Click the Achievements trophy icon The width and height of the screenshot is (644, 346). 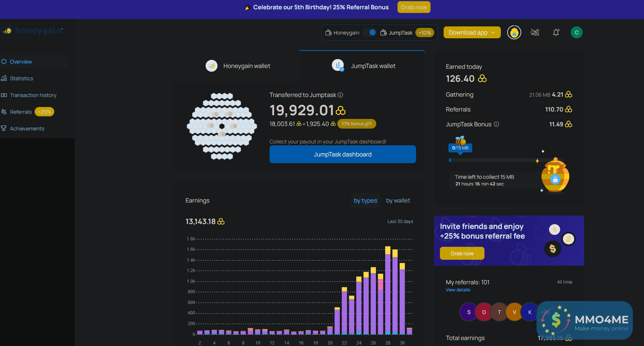4,128
